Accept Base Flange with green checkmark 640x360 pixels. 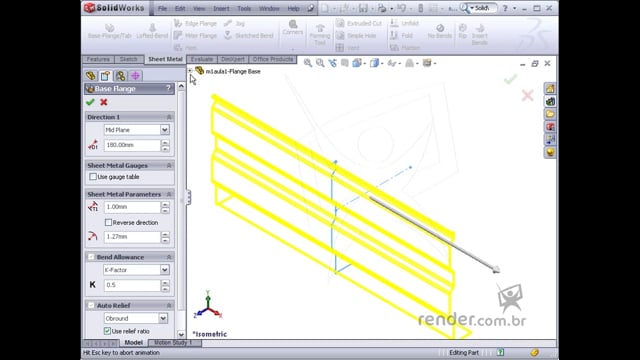coord(90,102)
